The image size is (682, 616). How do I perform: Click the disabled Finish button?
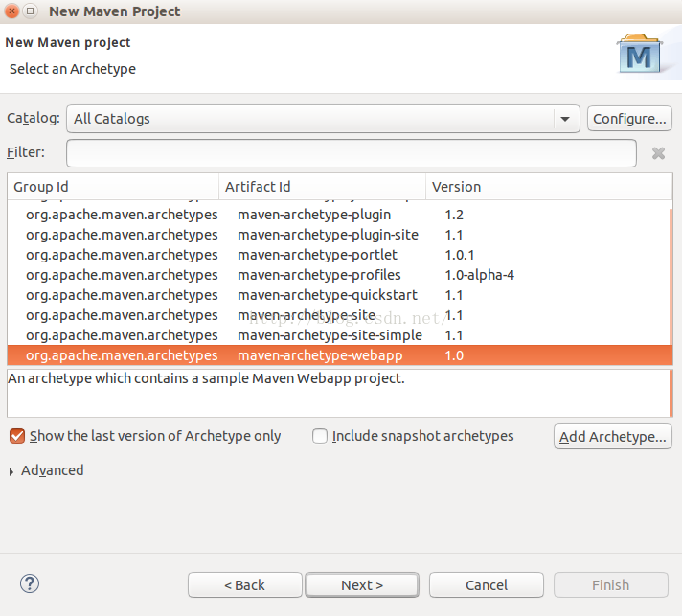click(611, 585)
